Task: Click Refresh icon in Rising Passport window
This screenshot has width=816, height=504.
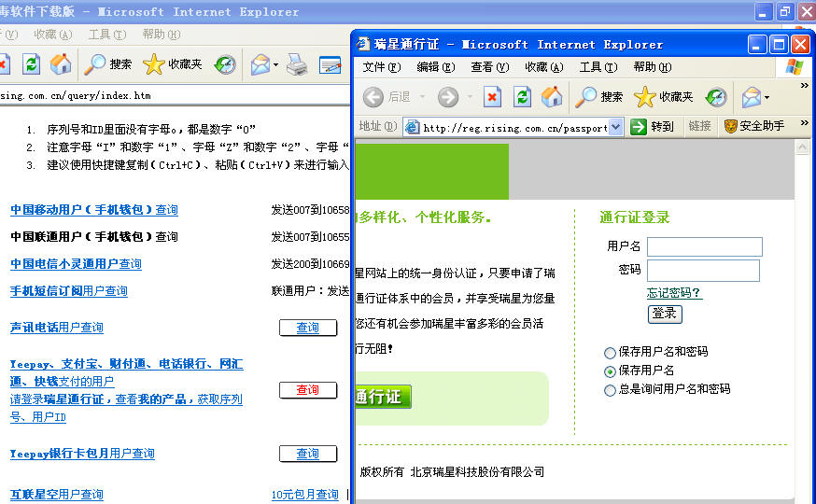Action: click(522, 97)
